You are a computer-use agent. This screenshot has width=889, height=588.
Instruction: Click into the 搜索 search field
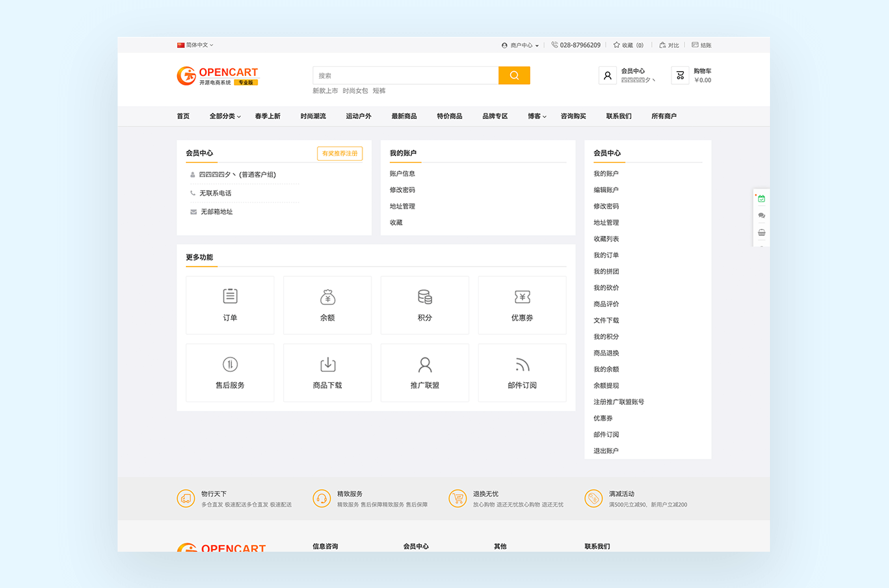405,75
